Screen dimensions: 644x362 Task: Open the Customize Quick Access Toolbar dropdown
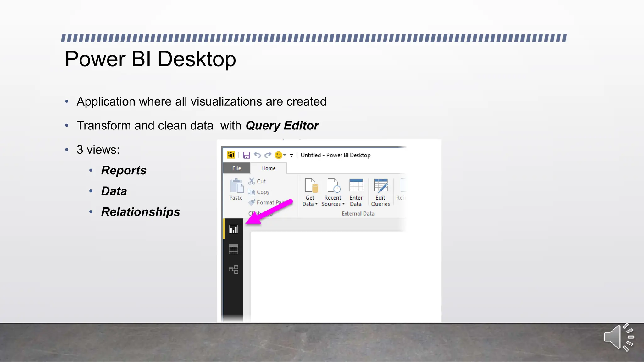click(x=291, y=155)
